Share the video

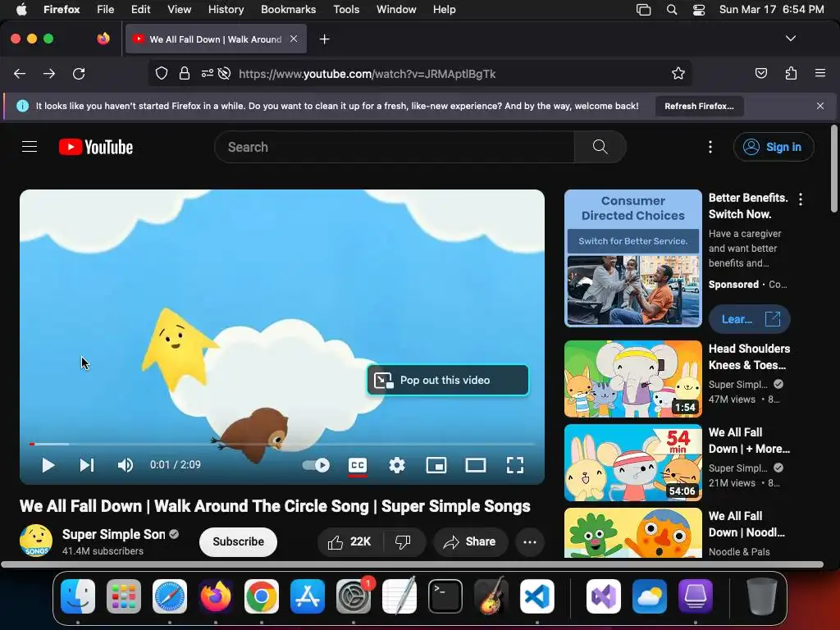[x=469, y=541]
